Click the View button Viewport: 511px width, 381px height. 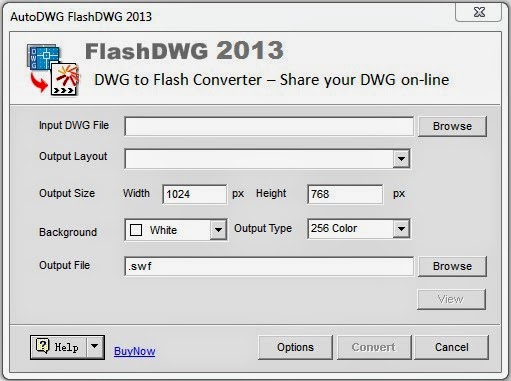click(x=451, y=299)
